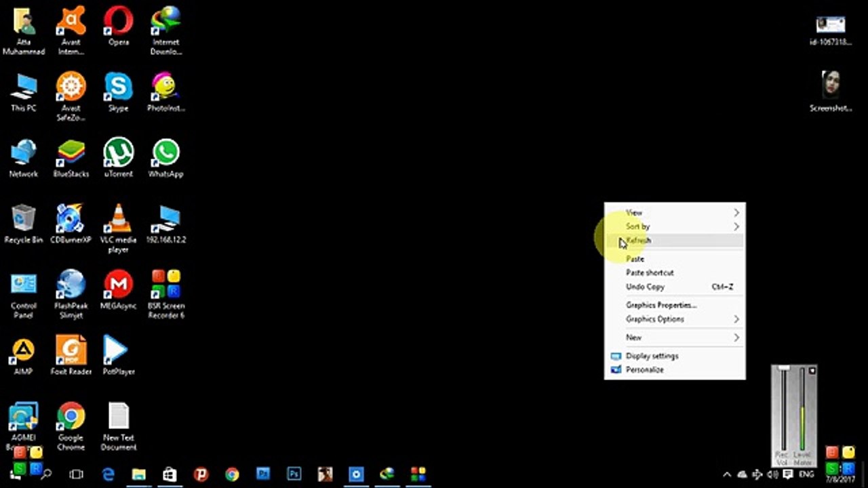
Task: Launch Microsoft Edge from the taskbar
Action: tap(108, 474)
